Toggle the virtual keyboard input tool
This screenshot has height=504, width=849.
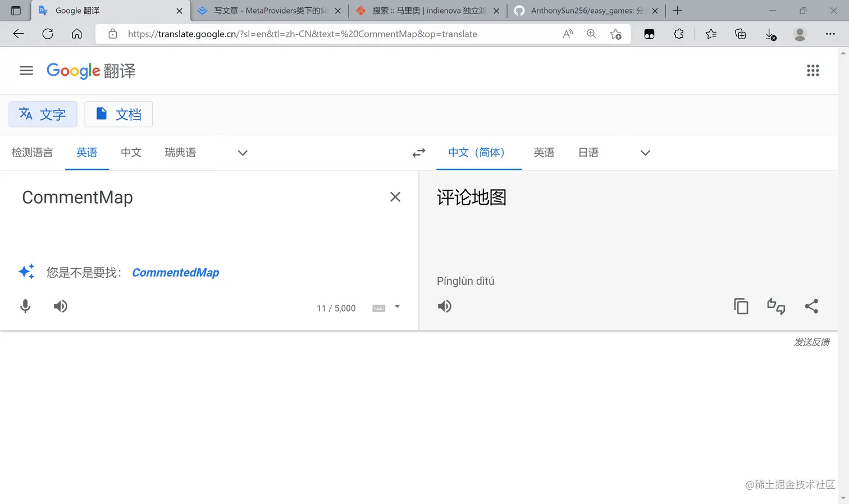[x=379, y=308]
